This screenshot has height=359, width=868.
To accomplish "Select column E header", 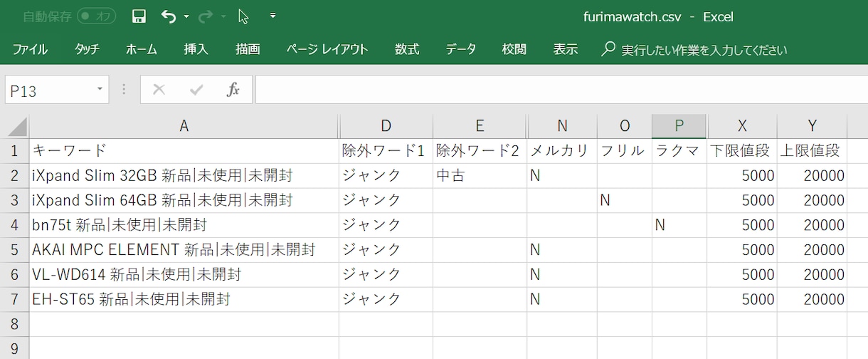I will click(x=480, y=126).
